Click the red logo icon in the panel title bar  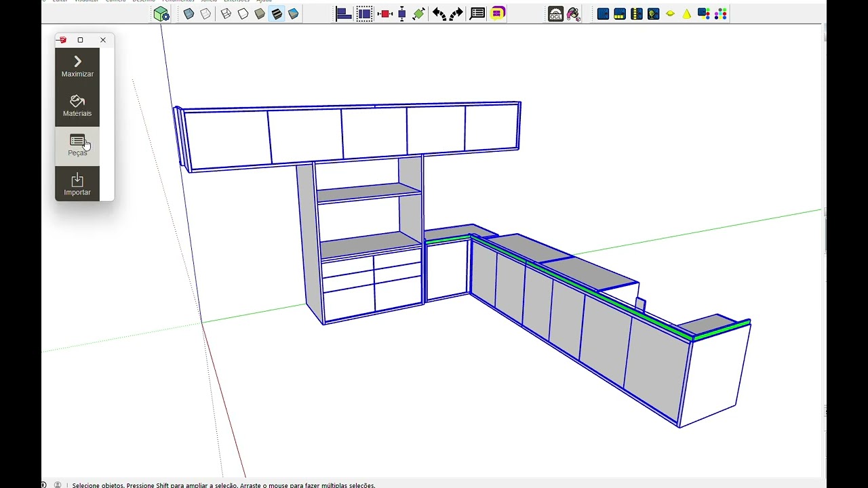(x=62, y=40)
